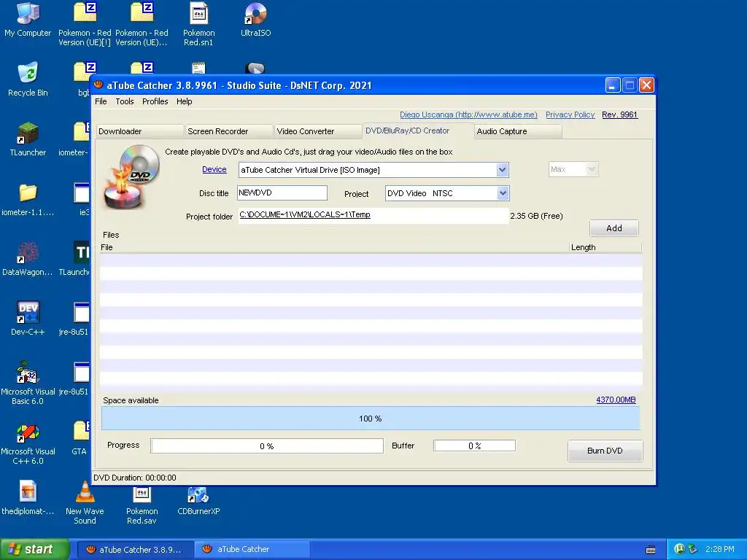Expand the Device drive dropdown
Image resolution: width=747 pixels, height=560 pixels.
[502, 170]
